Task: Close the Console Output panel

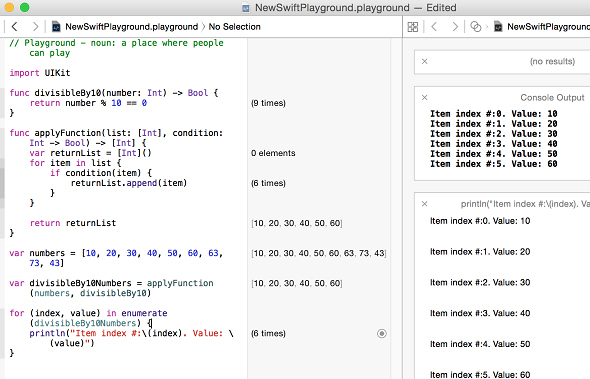Action: pos(424,97)
